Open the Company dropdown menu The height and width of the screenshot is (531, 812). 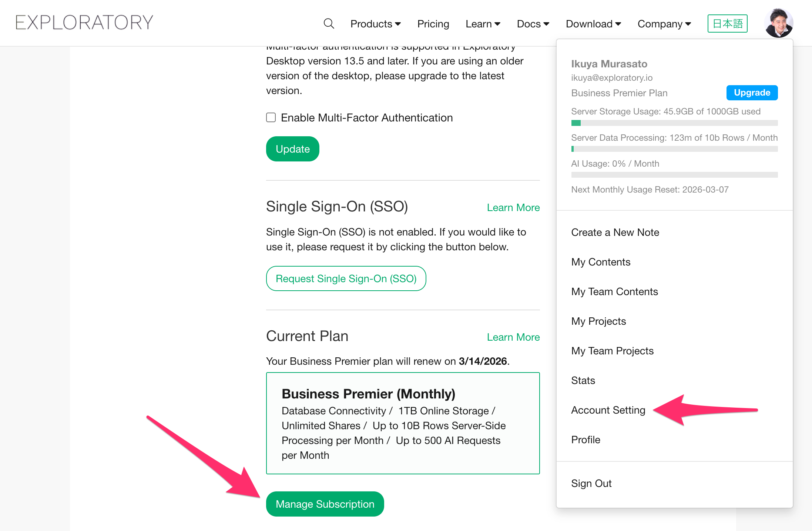coord(664,24)
